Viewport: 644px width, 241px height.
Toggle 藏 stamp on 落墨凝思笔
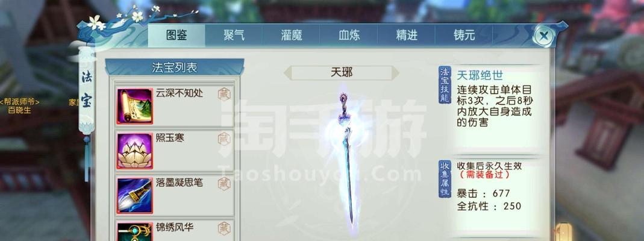(224, 184)
